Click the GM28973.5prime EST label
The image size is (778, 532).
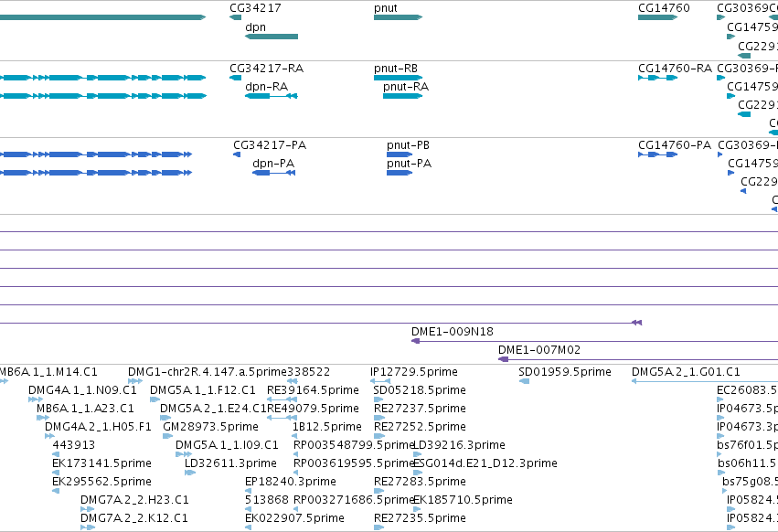[x=210, y=426]
